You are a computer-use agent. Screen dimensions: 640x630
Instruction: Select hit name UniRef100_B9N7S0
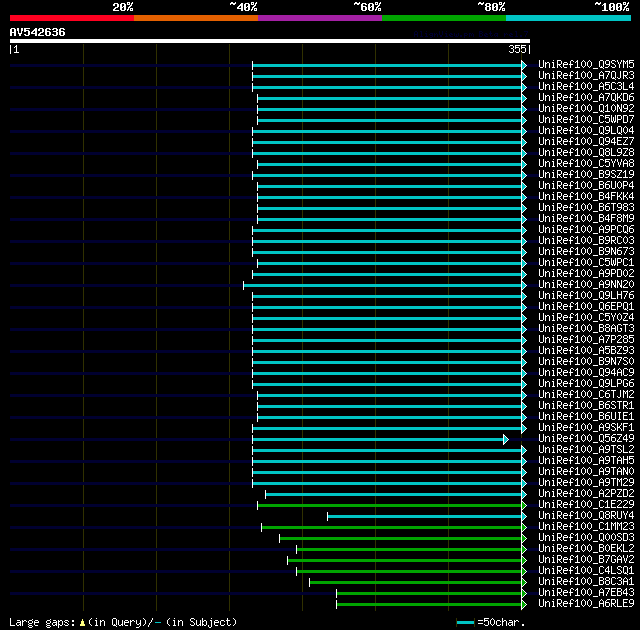pos(586,362)
